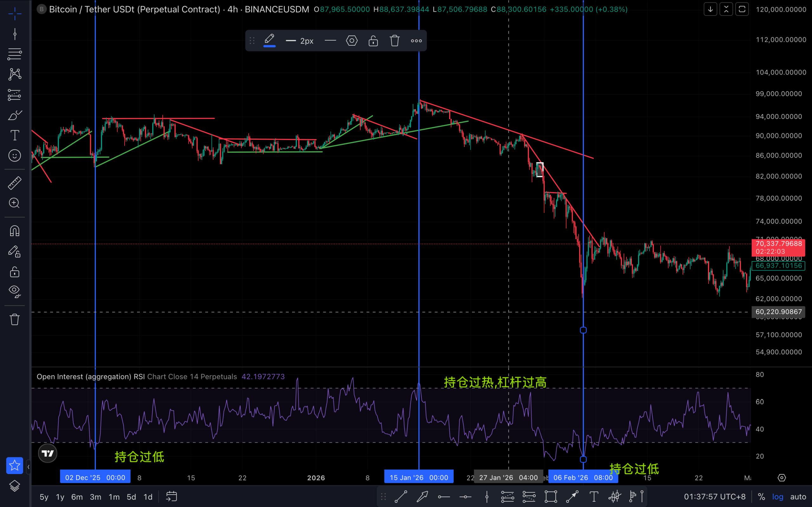
Task: Select the 1d time range
Action: (147, 497)
